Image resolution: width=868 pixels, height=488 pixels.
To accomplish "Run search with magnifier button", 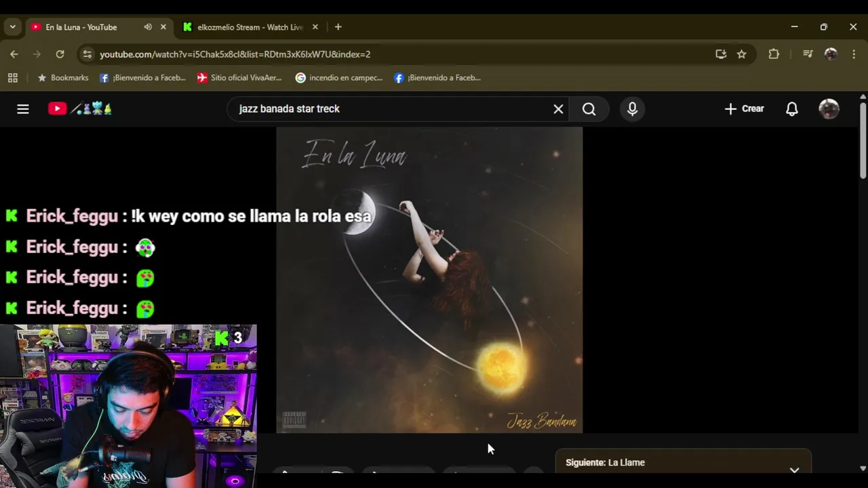I will 589,109.
